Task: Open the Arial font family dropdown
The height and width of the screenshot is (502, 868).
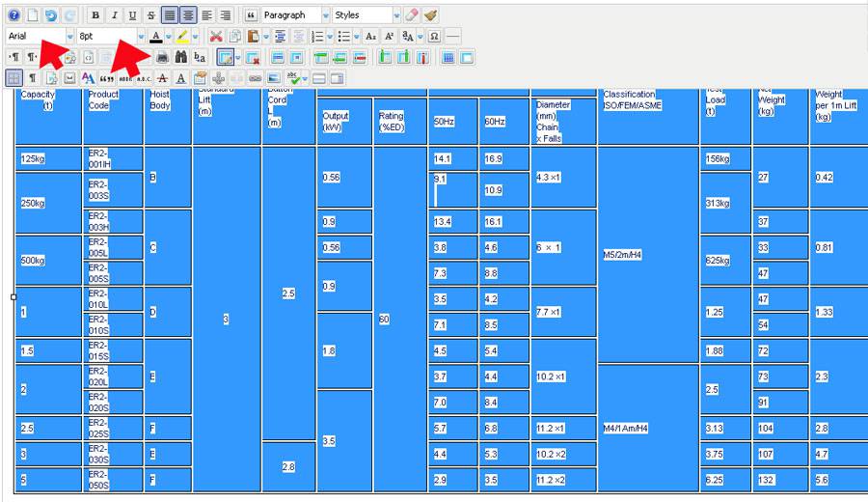Action: 41,37
